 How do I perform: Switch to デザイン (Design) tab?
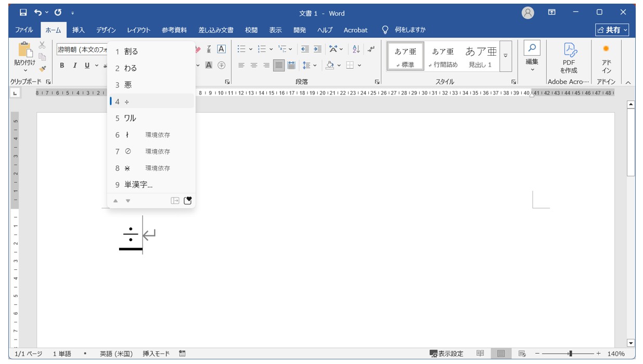(x=106, y=30)
